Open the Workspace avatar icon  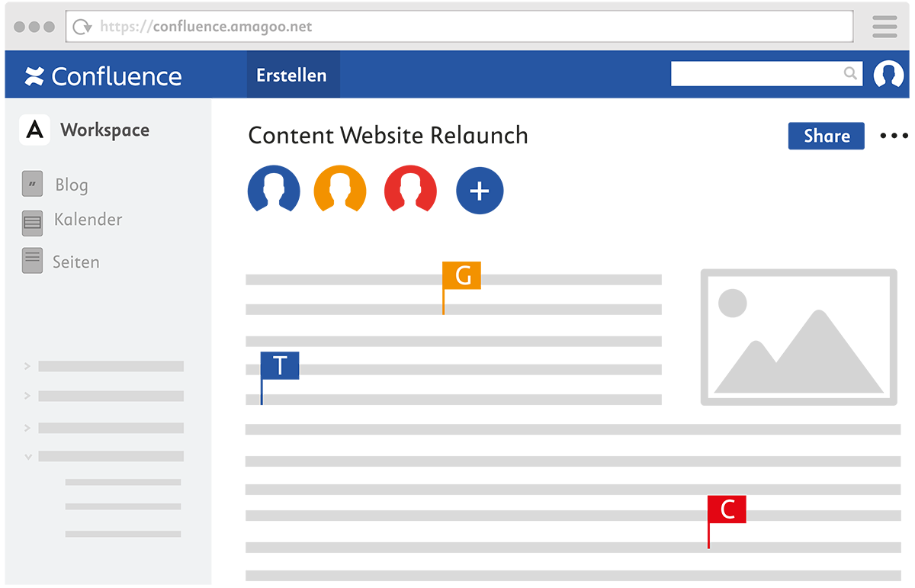click(34, 129)
